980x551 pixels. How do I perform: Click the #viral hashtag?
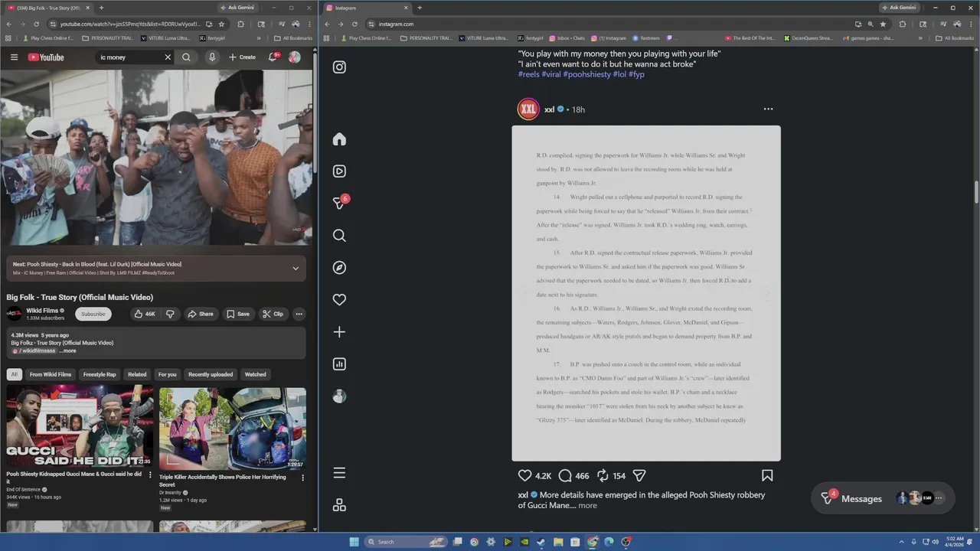click(551, 75)
